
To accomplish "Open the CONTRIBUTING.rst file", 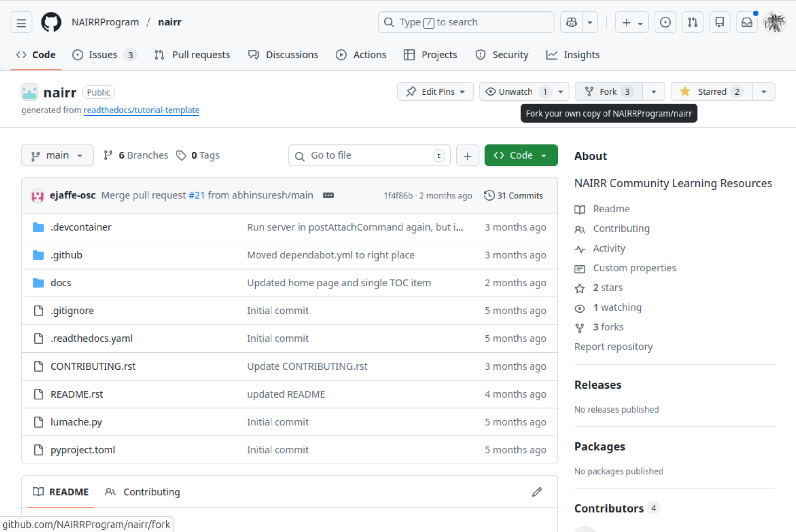I will click(x=93, y=366).
